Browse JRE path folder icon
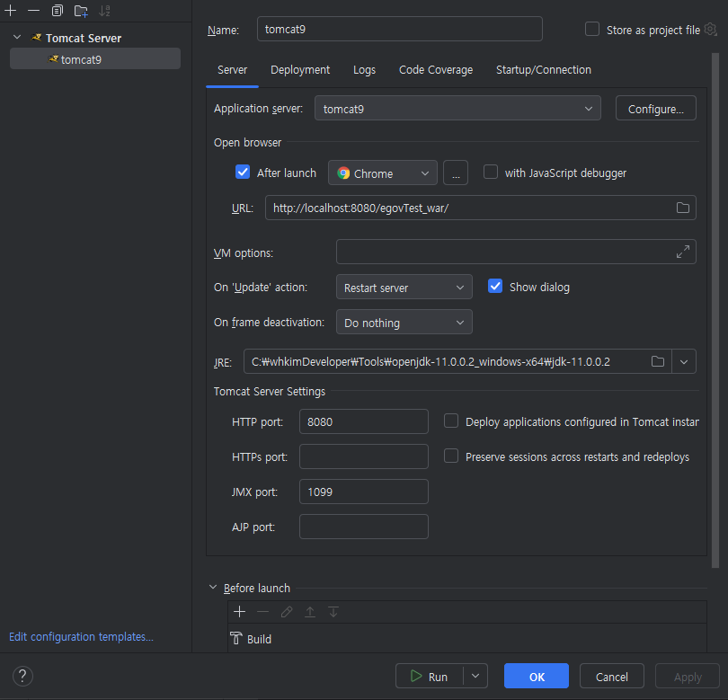The height and width of the screenshot is (700, 728). [657, 361]
